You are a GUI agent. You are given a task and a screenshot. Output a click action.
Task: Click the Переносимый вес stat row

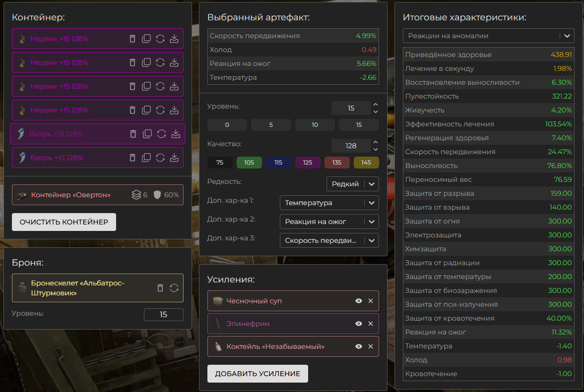(488, 179)
